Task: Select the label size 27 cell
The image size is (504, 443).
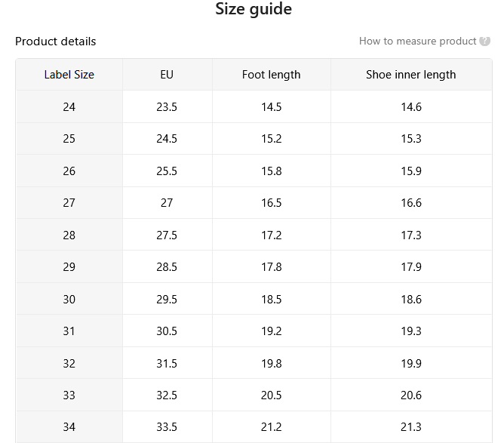Action: [69, 203]
